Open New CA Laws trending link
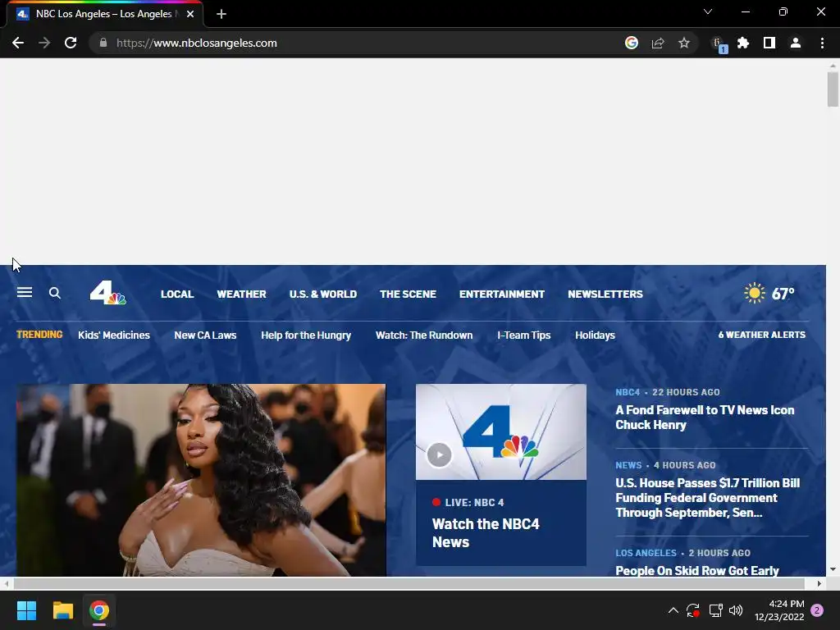 [205, 336]
